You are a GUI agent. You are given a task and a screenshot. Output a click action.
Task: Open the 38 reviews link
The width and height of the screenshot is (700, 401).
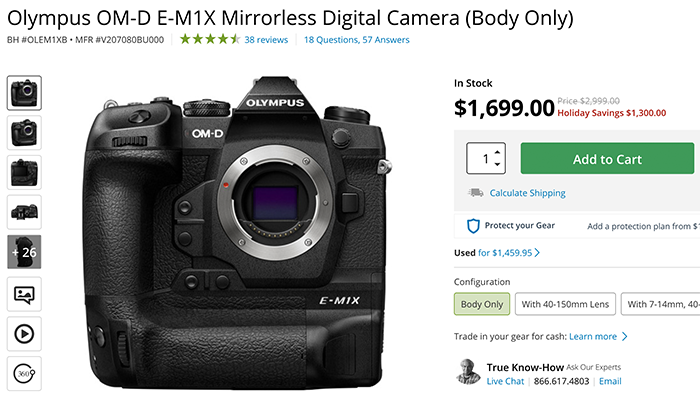(266, 40)
